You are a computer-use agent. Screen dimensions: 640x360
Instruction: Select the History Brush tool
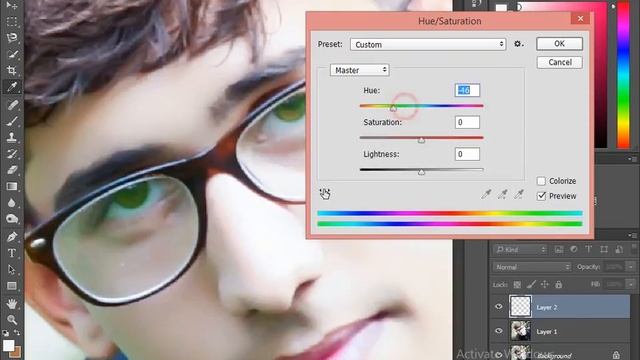(12, 153)
